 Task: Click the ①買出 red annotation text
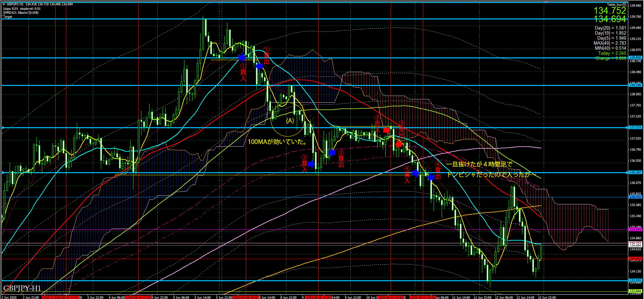point(267,55)
